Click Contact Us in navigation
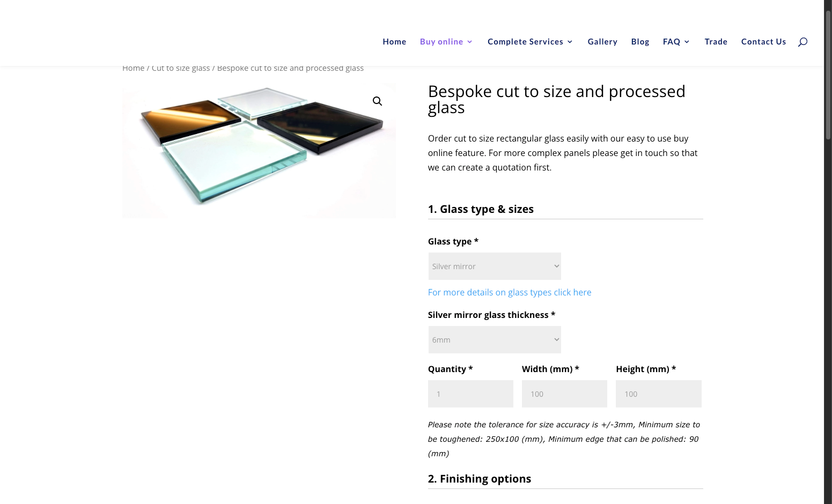This screenshot has width=832, height=504. (763, 42)
